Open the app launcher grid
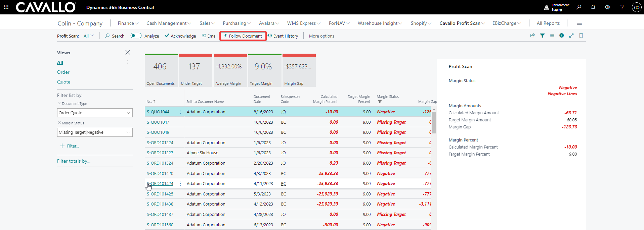 point(6,7)
